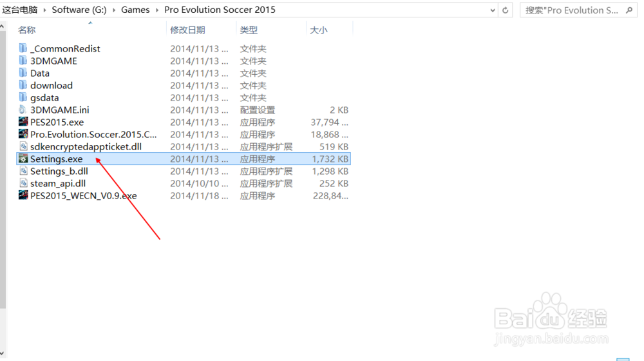This screenshot has width=644, height=361.
Task: Expand the chevron after 这台电脑 in path
Action: point(44,10)
